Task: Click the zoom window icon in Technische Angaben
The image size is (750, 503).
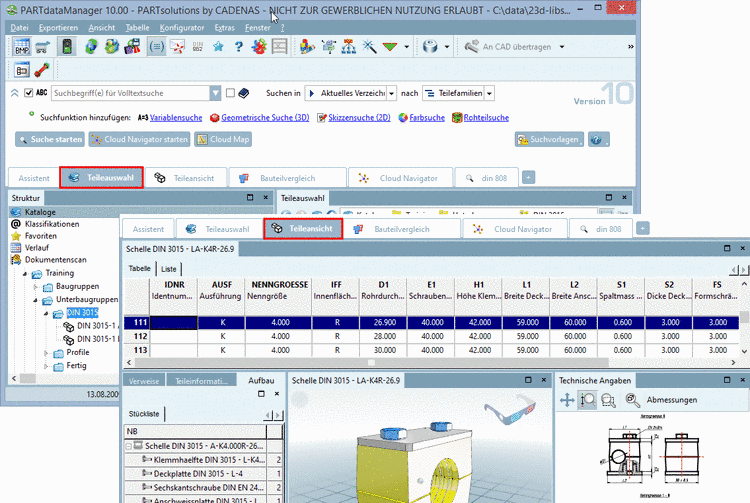Action: [608, 400]
